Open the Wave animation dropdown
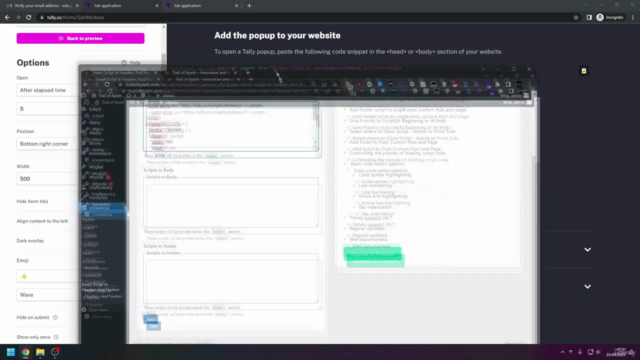640x360 pixels. point(47,295)
